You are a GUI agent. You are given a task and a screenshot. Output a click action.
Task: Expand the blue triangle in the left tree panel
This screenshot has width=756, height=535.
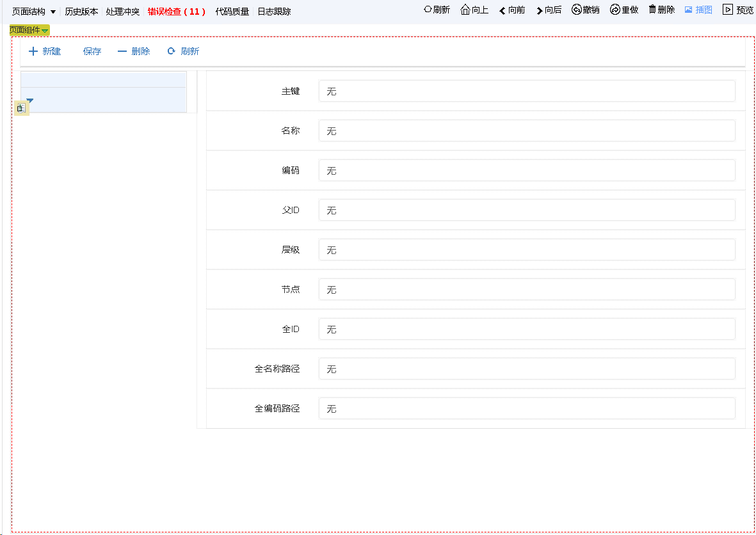pos(29,100)
